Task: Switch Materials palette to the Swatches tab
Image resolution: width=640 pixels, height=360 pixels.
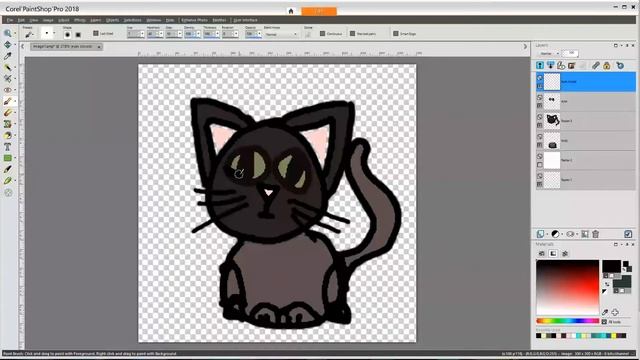Action: click(x=541, y=253)
